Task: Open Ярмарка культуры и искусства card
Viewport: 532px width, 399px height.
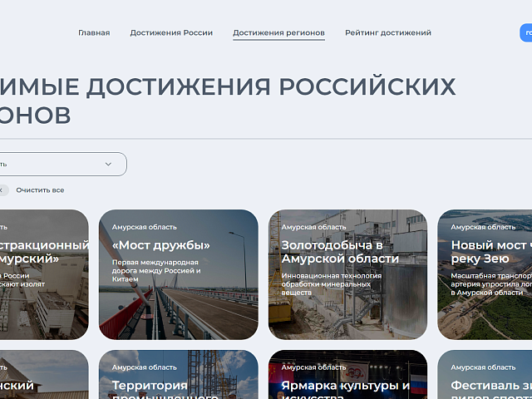Action: [x=347, y=375]
